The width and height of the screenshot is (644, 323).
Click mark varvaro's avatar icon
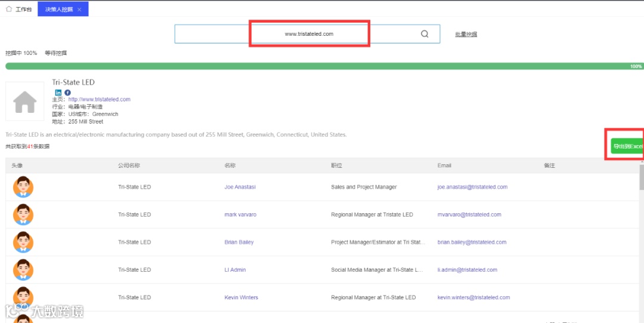(x=23, y=214)
